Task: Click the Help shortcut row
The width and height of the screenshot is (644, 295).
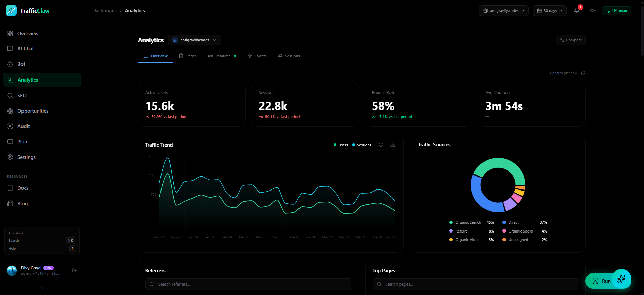Action: [42, 249]
